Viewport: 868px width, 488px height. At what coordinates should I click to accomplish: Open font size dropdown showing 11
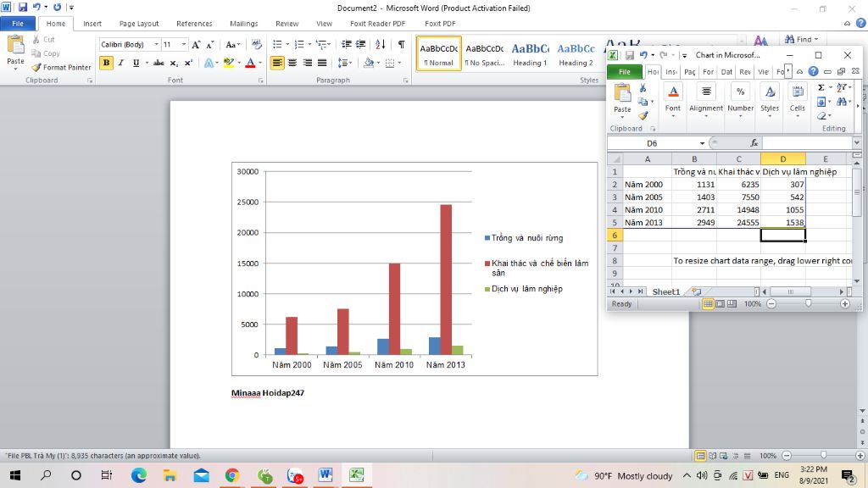[184, 44]
